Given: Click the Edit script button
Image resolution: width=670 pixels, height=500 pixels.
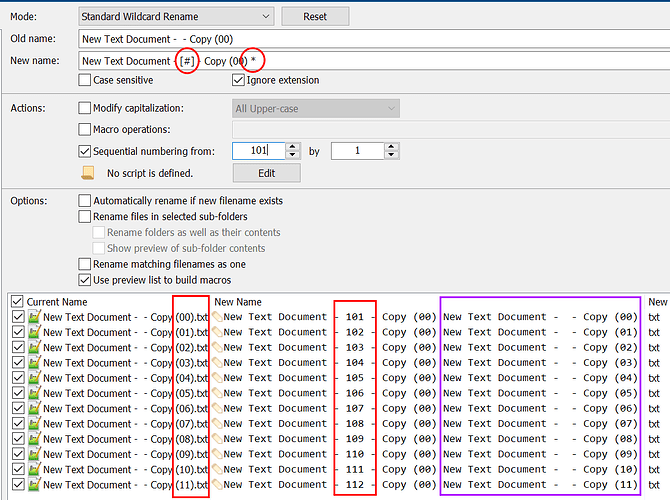Looking at the screenshot, I should (x=267, y=173).
